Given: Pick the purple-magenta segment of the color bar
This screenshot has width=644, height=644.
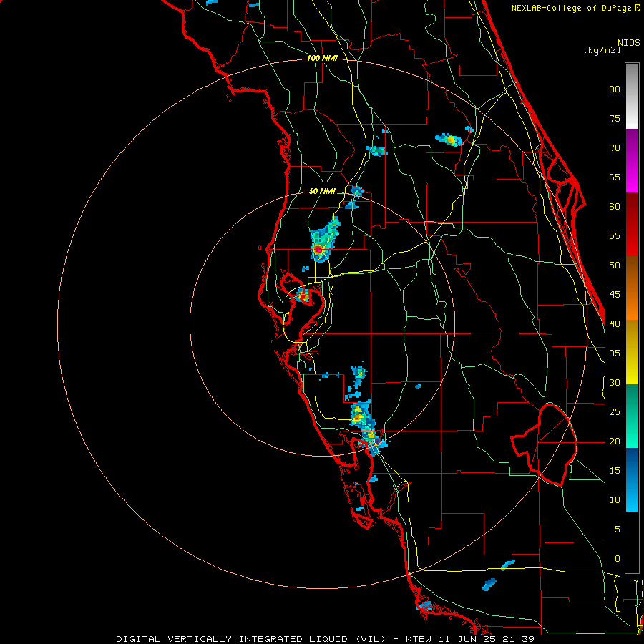Looking at the screenshot, I should tap(632, 161).
